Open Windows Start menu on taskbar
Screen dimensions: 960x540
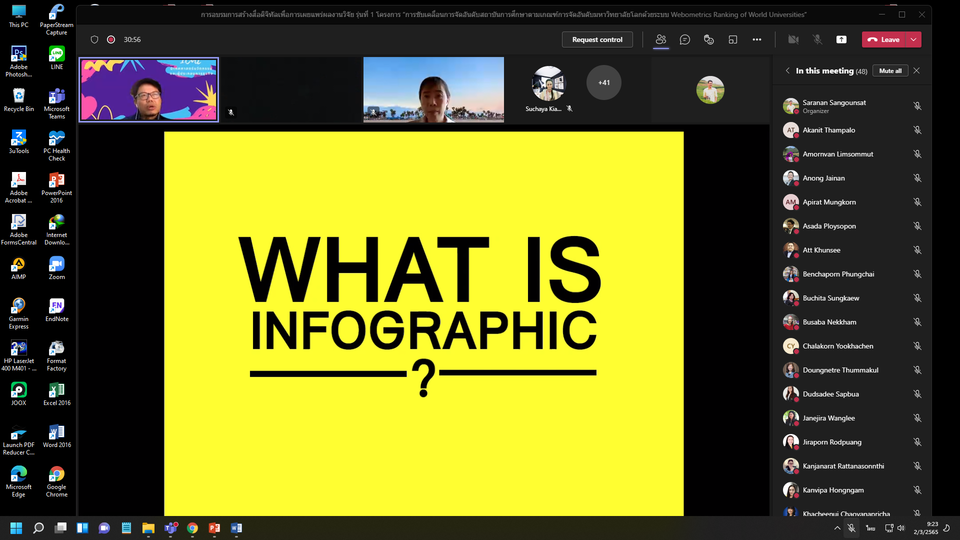tap(17, 528)
